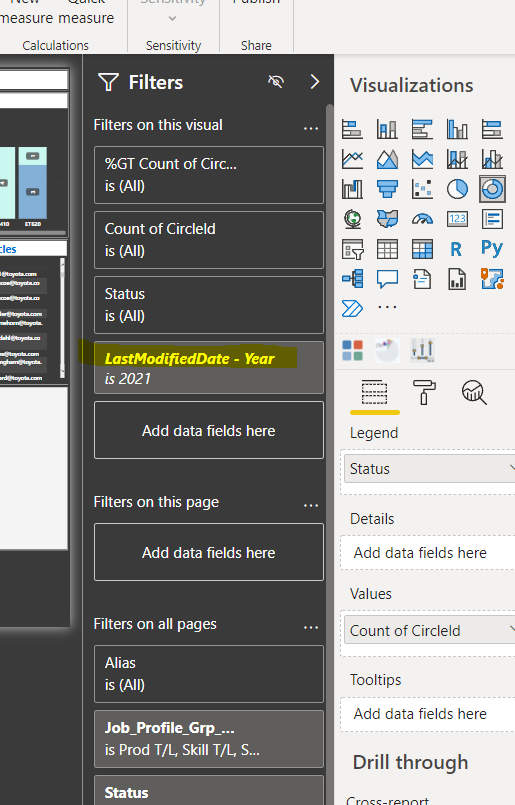Select the Power Automate visual
The image size is (515, 805).
coord(352,309)
